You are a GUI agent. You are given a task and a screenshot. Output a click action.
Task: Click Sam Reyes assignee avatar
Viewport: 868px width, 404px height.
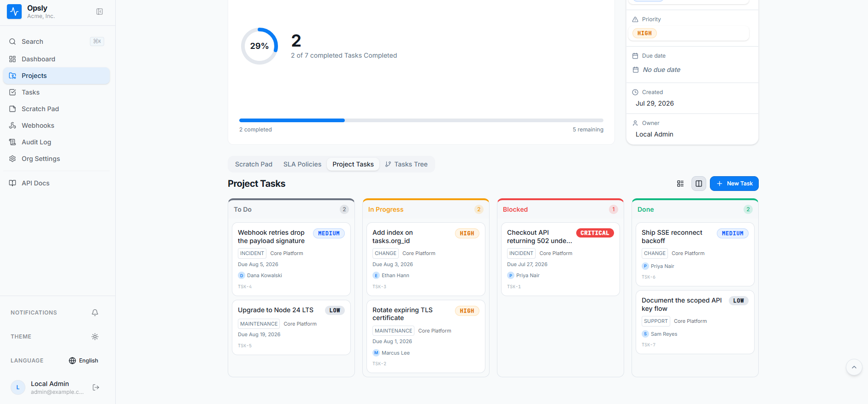click(x=645, y=334)
